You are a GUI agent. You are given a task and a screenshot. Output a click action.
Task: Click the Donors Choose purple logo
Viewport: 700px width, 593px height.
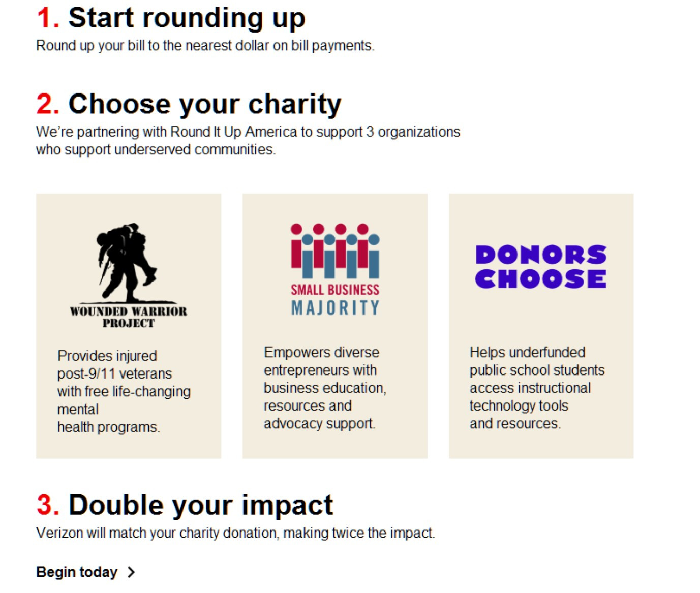pos(541,267)
